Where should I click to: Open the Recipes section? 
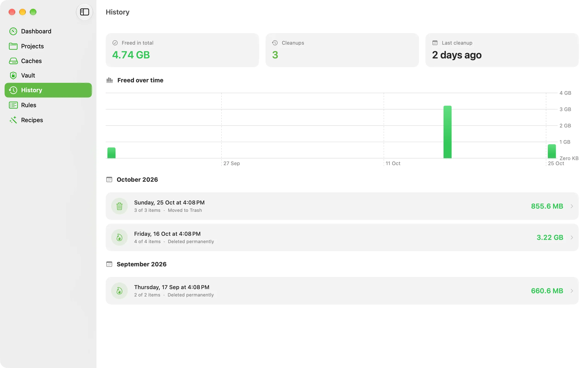point(48,120)
